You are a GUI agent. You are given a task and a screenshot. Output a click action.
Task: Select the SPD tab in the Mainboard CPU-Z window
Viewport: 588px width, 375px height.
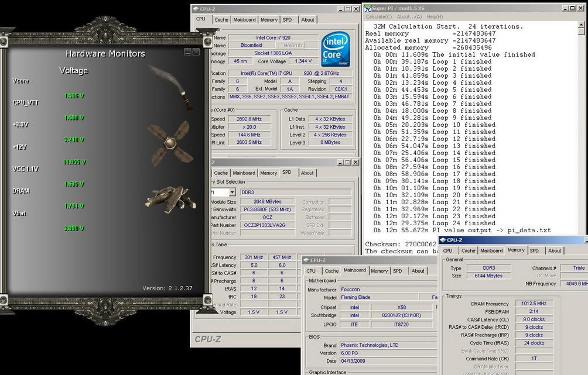[x=398, y=271]
